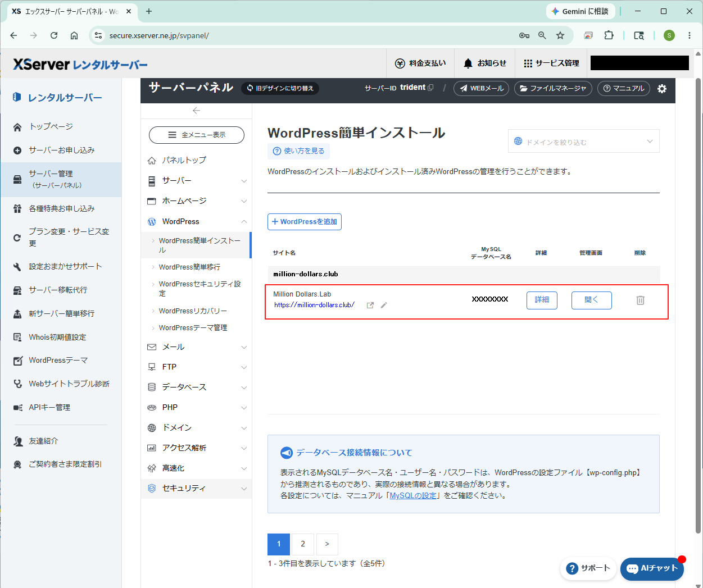This screenshot has height=588, width=703.
Task: Expand the セキュリティ menu section
Action: [197, 488]
